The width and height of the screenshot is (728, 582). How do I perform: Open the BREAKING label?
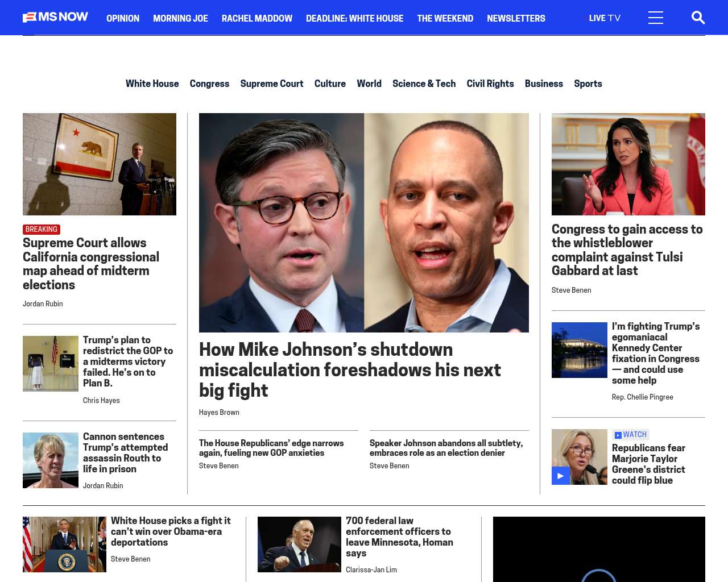(x=42, y=230)
